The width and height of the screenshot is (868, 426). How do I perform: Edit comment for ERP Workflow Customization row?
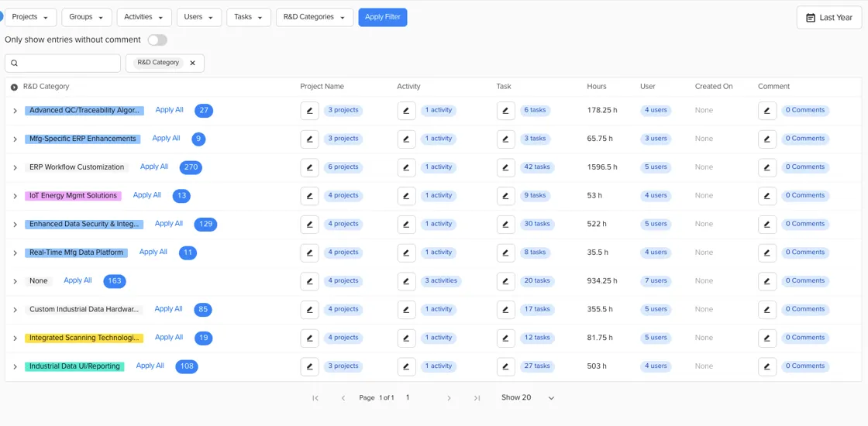[x=767, y=167]
